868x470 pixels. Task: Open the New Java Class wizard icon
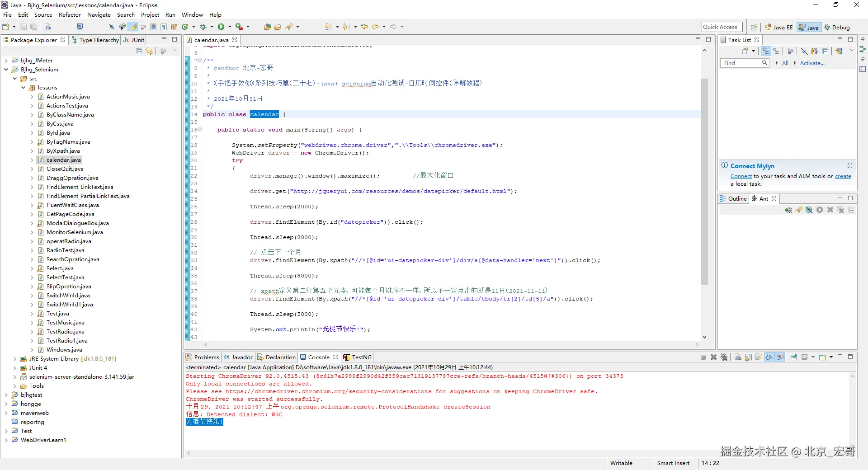185,27
